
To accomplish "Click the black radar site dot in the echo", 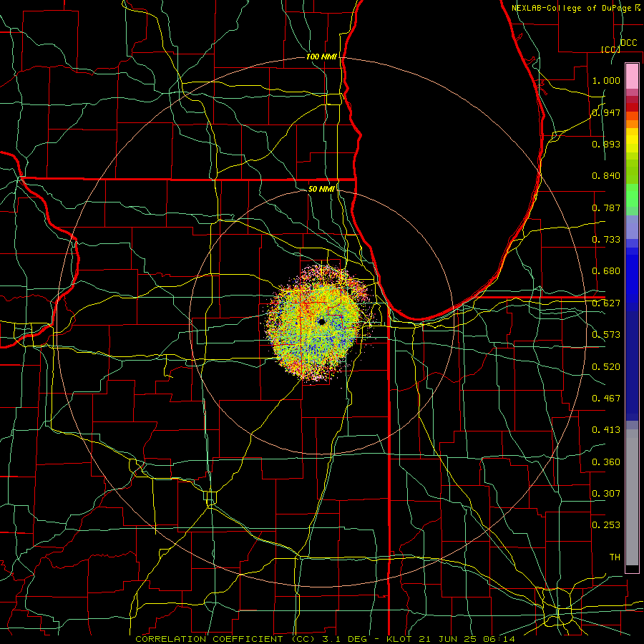I will tap(321, 321).
